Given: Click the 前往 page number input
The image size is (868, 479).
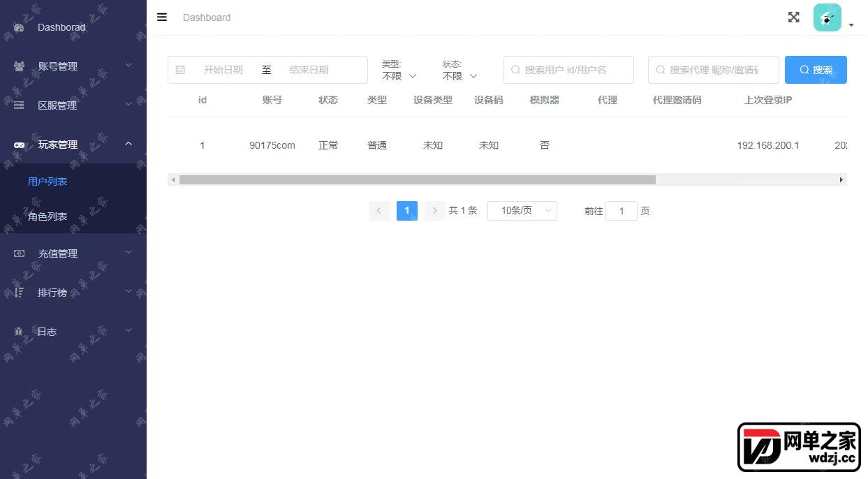Looking at the screenshot, I should point(621,210).
